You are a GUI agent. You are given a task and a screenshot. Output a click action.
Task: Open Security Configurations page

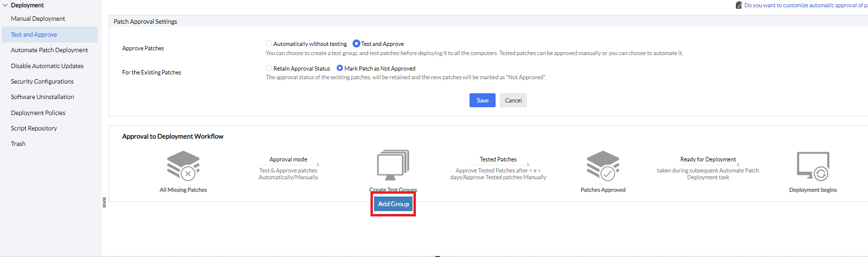(43, 82)
